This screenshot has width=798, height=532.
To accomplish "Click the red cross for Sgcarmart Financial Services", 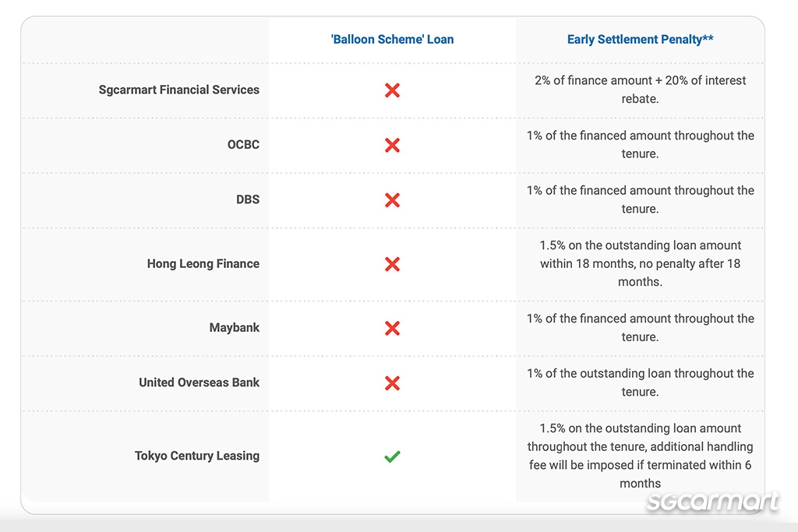I will tap(392, 90).
